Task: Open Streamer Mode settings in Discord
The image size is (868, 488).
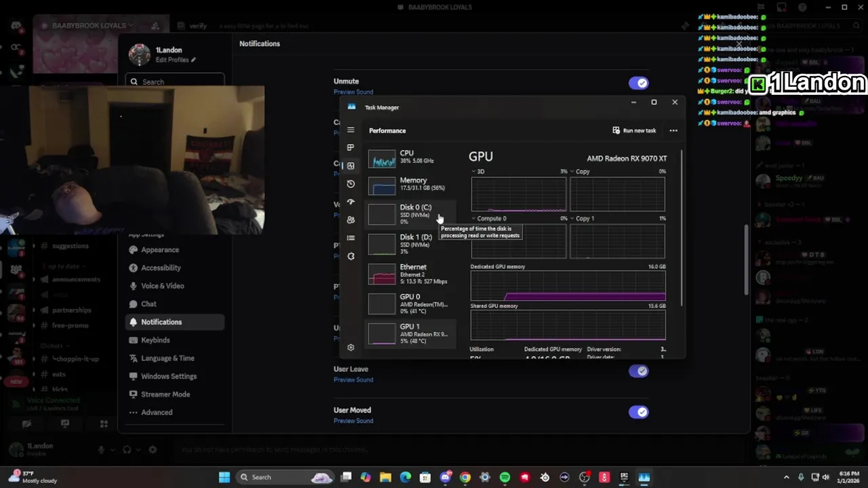Action: coord(175,394)
